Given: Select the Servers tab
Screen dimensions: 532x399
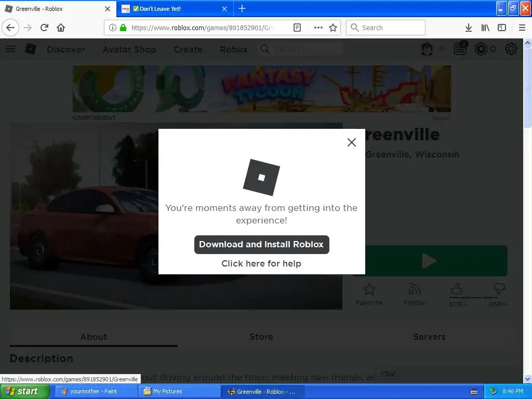Looking at the screenshot, I should 429,337.
